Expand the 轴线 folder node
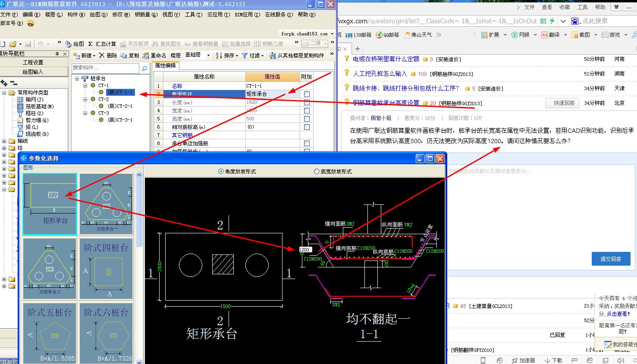Viewport: 637px width, 364px height. 4,141
